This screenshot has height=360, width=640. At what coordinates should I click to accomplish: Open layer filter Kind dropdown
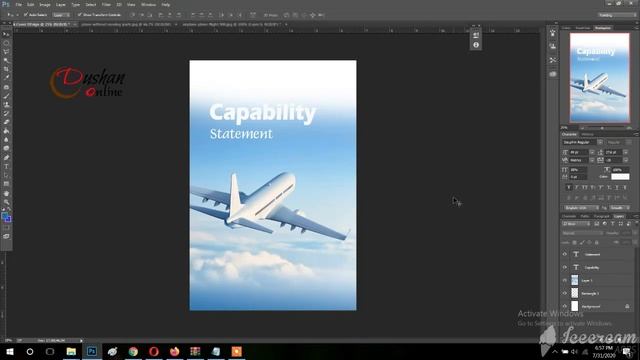pos(576,224)
